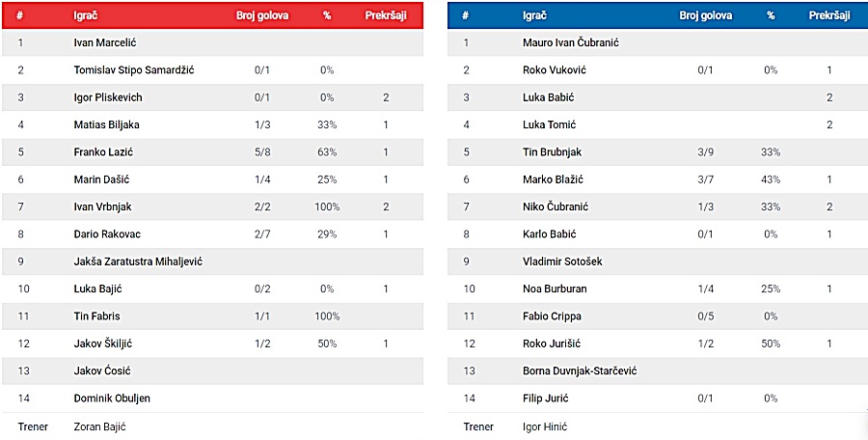Screen dimensions: 868x440
Task: Click Fabio Crippa 0/5 goals cell
Action: (706, 316)
